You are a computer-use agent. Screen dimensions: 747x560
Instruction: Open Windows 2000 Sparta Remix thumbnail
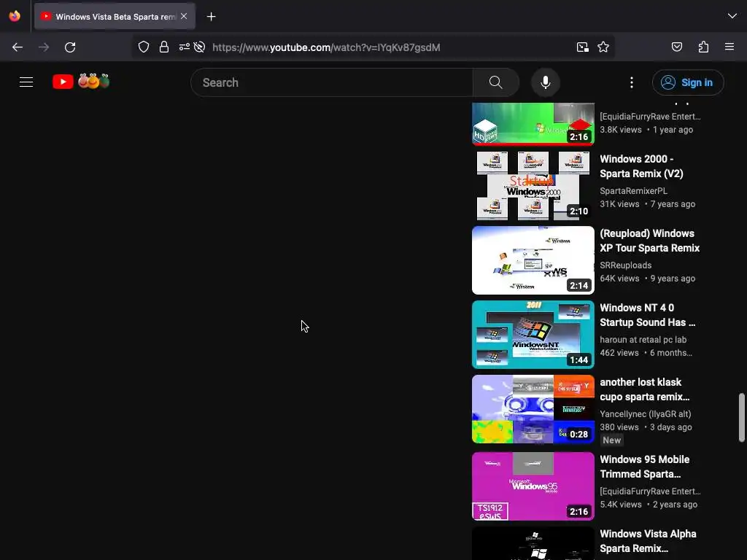coord(533,186)
